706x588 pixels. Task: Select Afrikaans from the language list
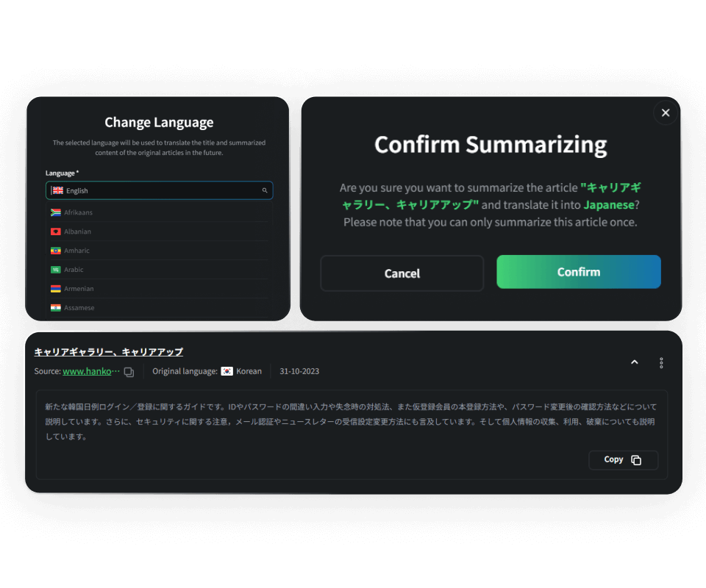coord(78,212)
